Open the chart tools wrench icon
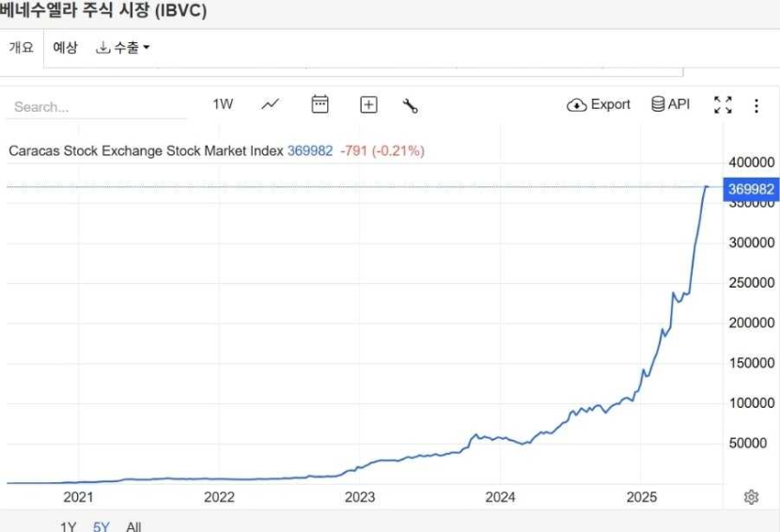Viewport: 780px width, 532px height. click(410, 105)
